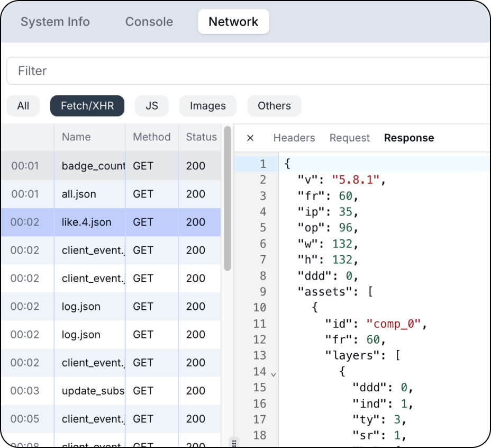Viewport: 491px width, 448px height.
Task: Select the all.json request
Action: pos(111,194)
